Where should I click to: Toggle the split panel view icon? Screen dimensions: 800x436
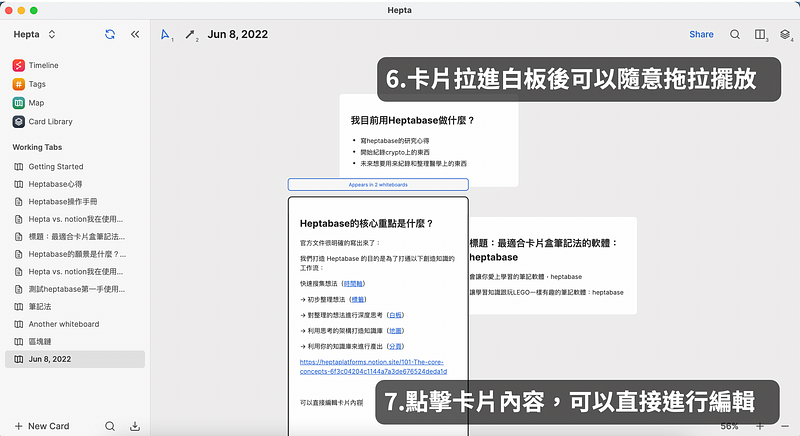click(760, 34)
